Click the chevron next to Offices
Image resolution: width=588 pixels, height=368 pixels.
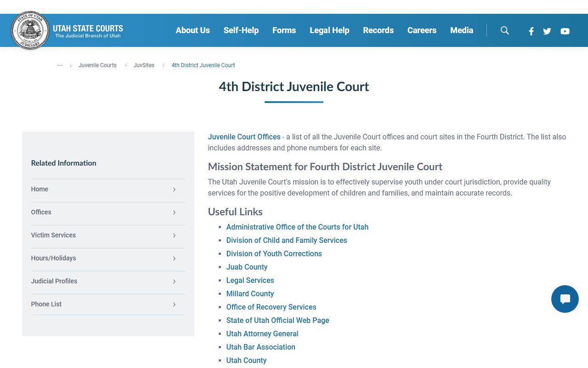[174, 213]
